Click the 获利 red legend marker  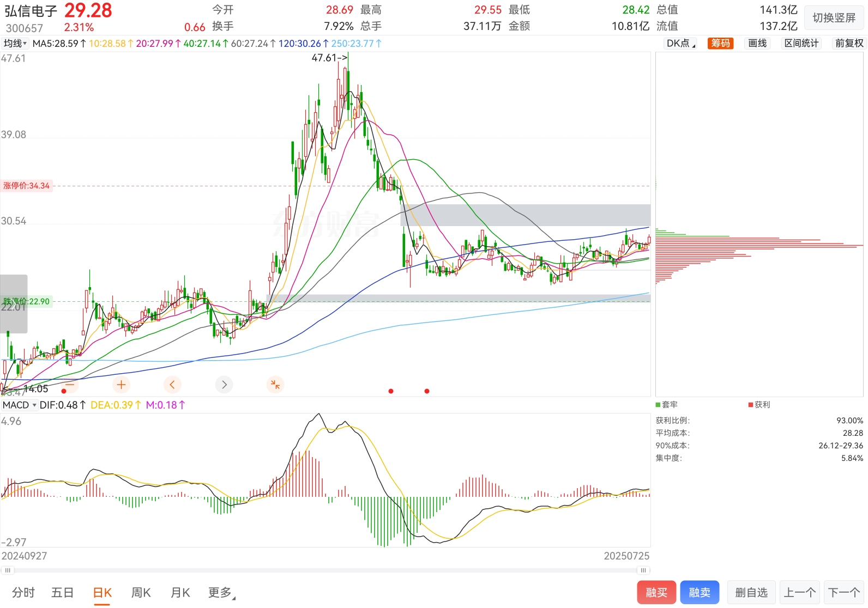click(x=751, y=405)
